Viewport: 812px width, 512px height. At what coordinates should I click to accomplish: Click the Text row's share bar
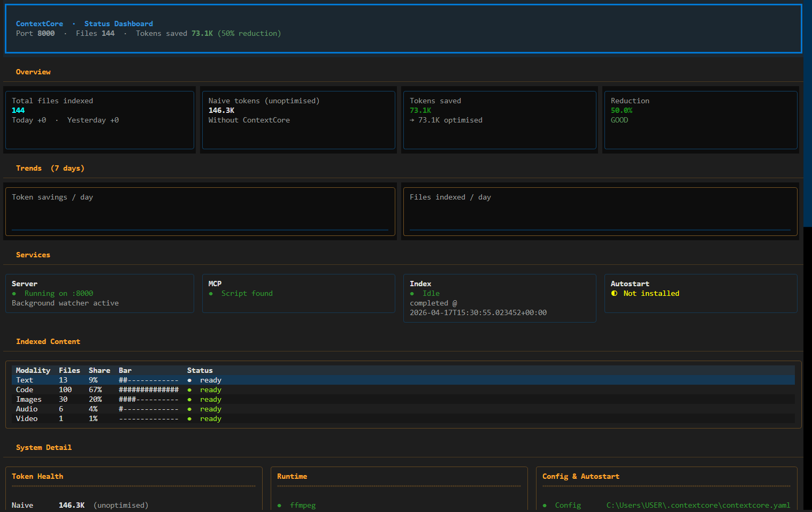click(x=149, y=380)
